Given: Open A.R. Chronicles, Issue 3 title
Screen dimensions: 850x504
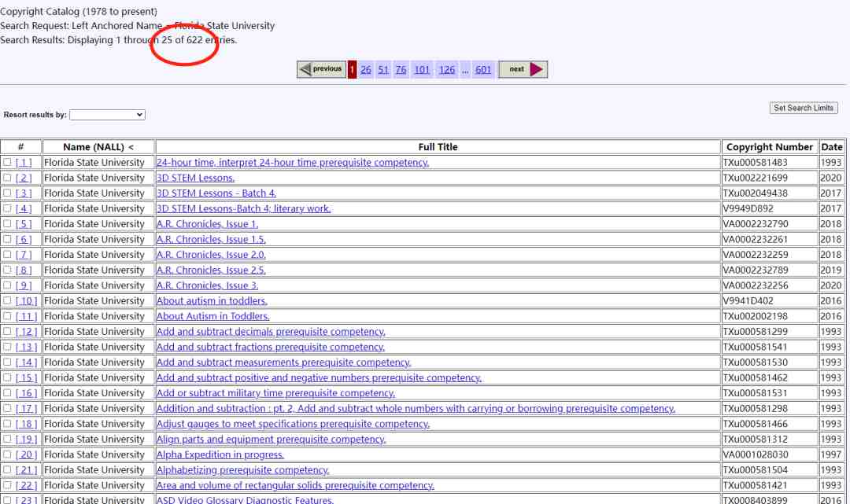Looking at the screenshot, I should click(208, 285).
